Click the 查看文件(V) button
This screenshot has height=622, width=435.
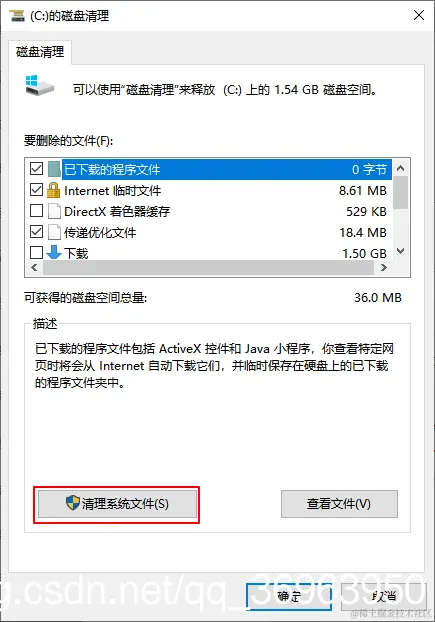339,504
